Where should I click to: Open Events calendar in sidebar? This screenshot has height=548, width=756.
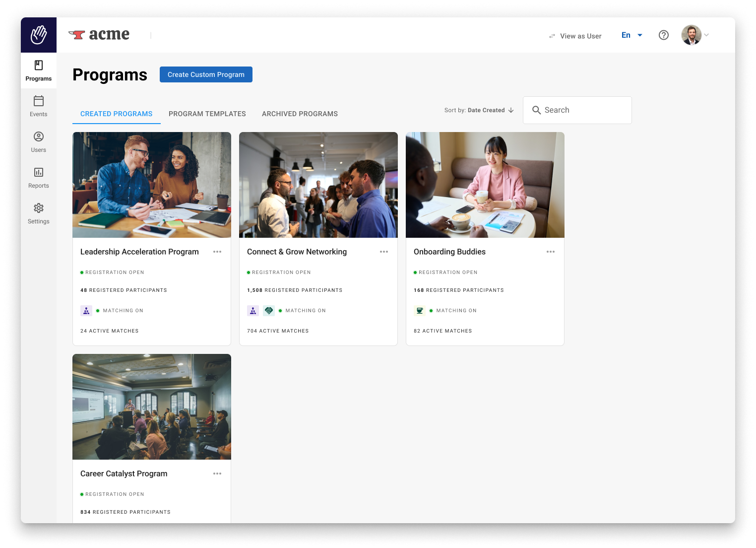pos(39,106)
